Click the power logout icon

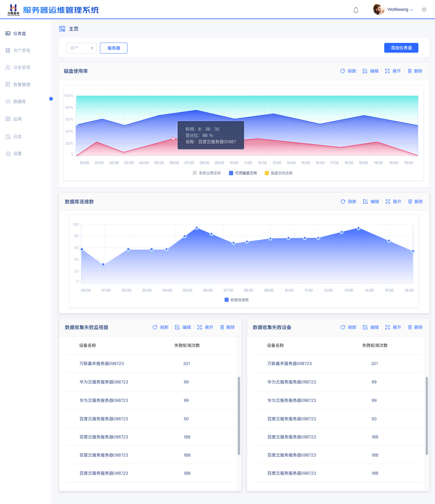(x=424, y=9)
